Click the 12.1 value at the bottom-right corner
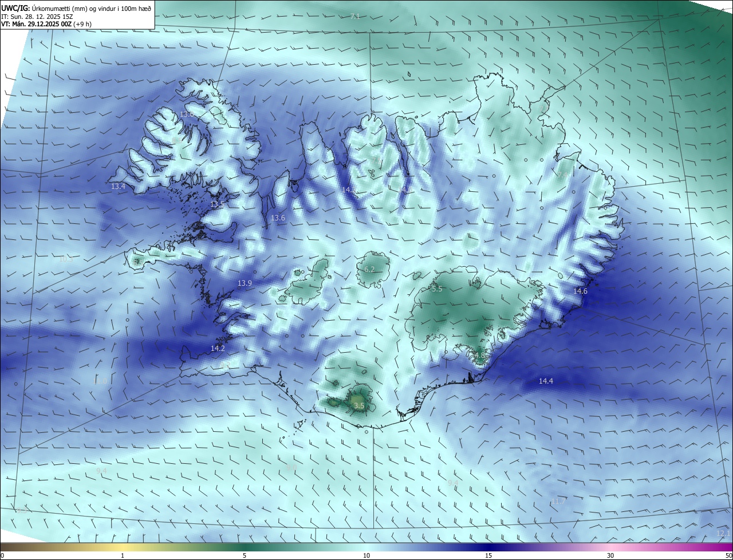733x560 pixels. (x=723, y=534)
